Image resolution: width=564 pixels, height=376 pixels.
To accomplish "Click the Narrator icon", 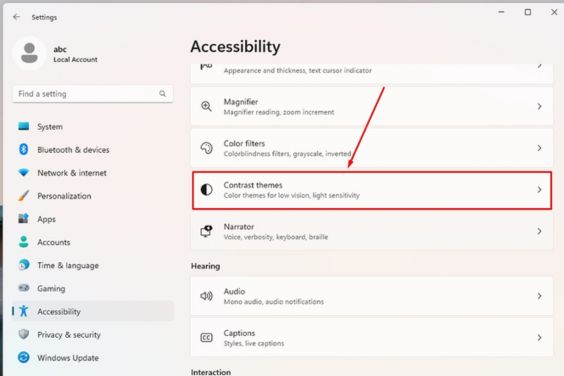I will point(206,231).
